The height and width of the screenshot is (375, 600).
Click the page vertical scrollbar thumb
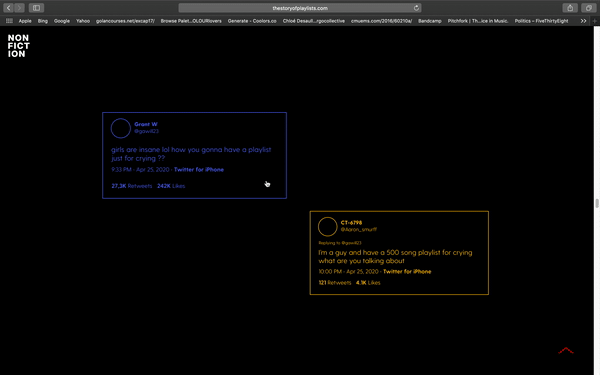coord(597,204)
